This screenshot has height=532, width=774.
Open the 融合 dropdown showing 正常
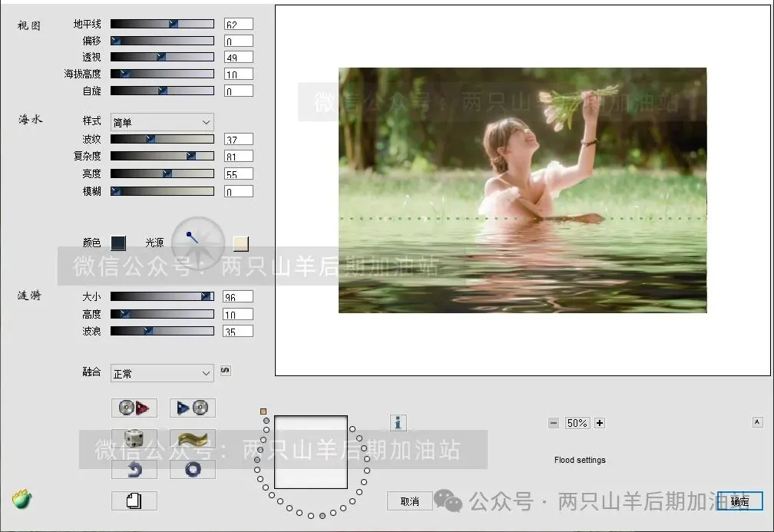(x=162, y=374)
